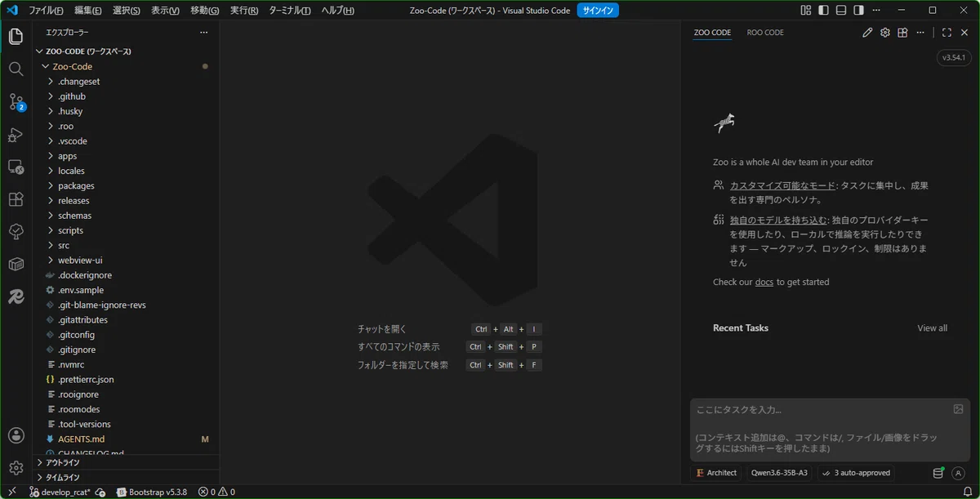This screenshot has height=499, width=980.
Task: Collapse the ZOO-CODE workspace section
Action: pos(126,51)
